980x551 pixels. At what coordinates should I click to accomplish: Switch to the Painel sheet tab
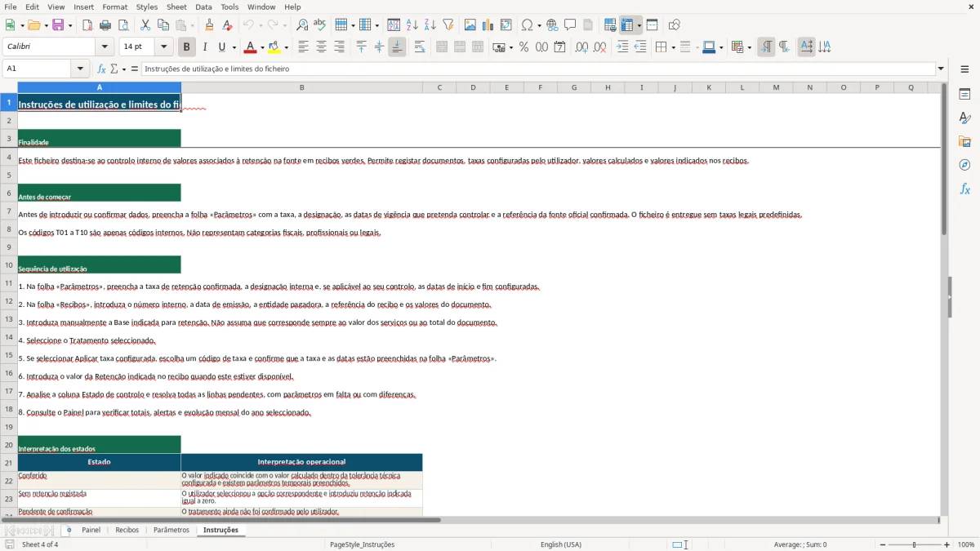click(x=91, y=530)
